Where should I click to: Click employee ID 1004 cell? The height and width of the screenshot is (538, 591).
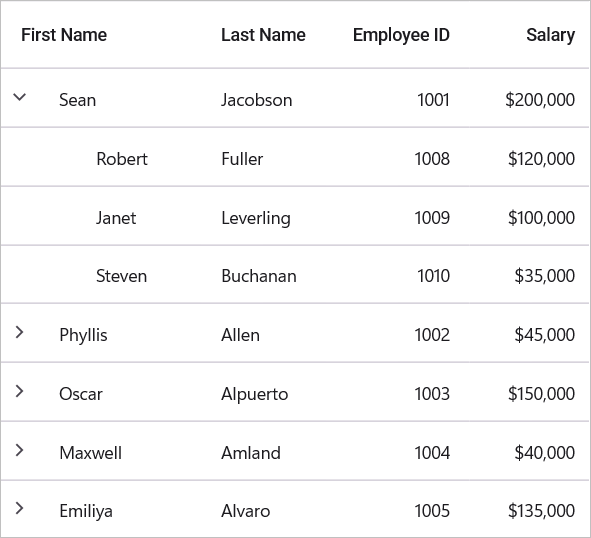[432, 452]
